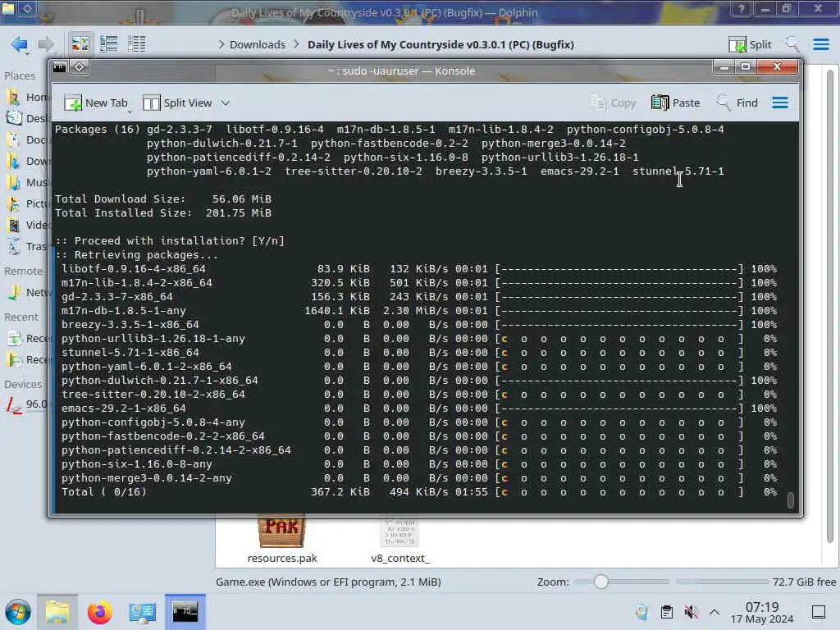Launch Firefox from the taskbar
Screen dimensions: 840x630
click(x=99, y=612)
